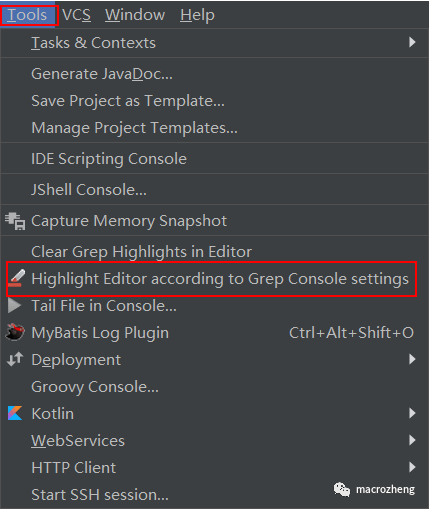This screenshot has width=429, height=509.
Task: Click the Kotlin logo icon
Action: click(15, 413)
